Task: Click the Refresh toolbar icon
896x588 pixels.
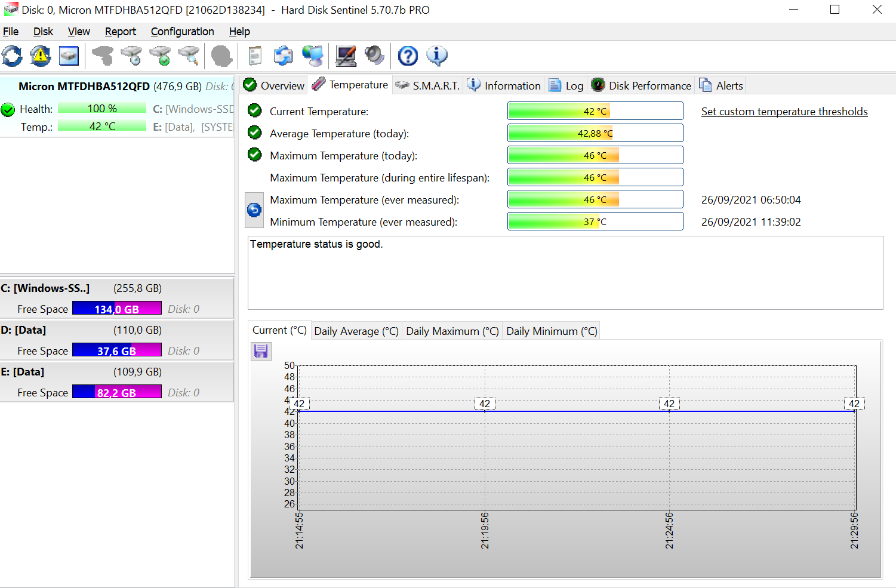Action: (12, 56)
